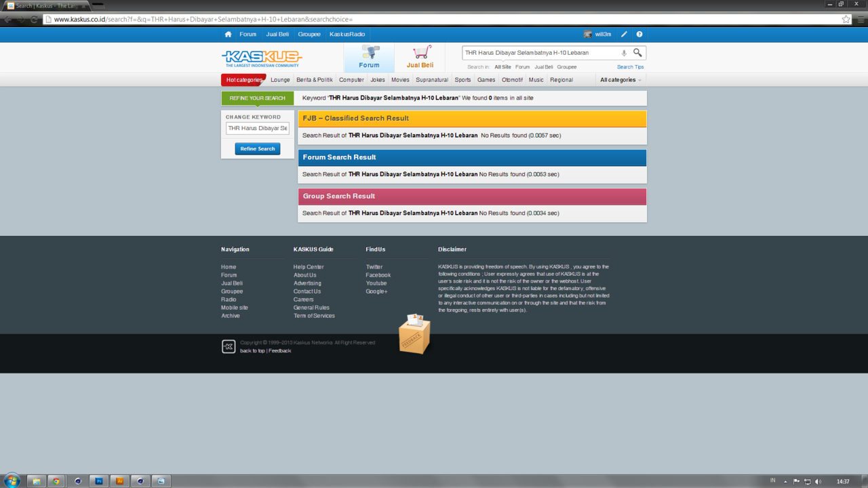The image size is (868, 488).
Task: Open Mobile site footer link
Action: click(235, 308)
